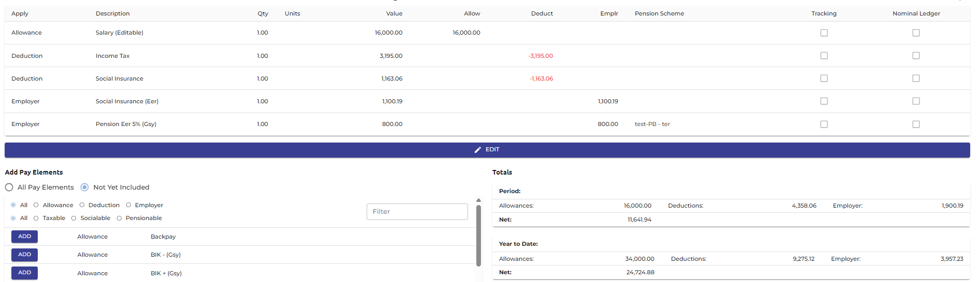Screen dimensions: 980x282
Task: Check Tracking box for Salary (Editable) row
Action: point(824,33)
